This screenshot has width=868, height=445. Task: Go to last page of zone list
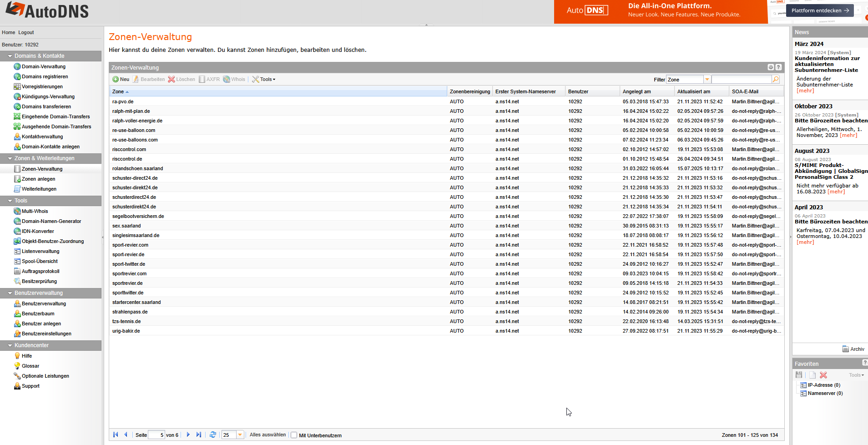(199, 435)
